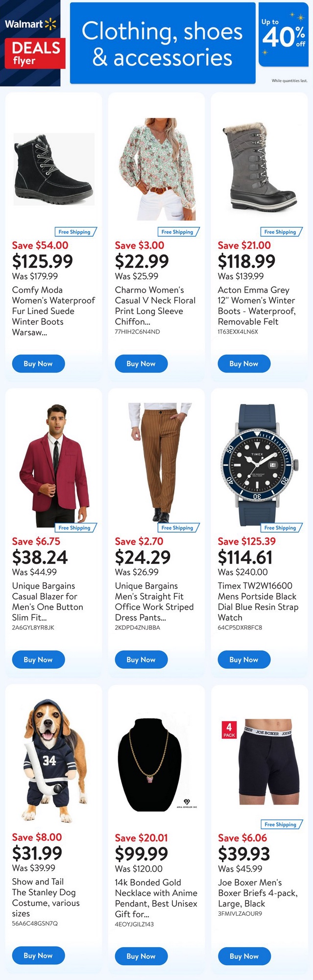The image size is (313, 980).
Task: Buy the Joe Boxer briefs 4-pack
Action: [x=244, y=956]
